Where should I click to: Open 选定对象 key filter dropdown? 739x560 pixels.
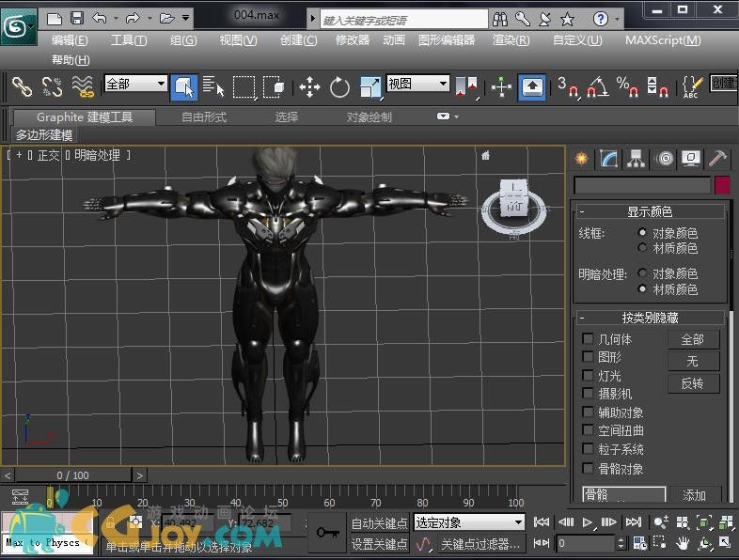coord(469,522)
